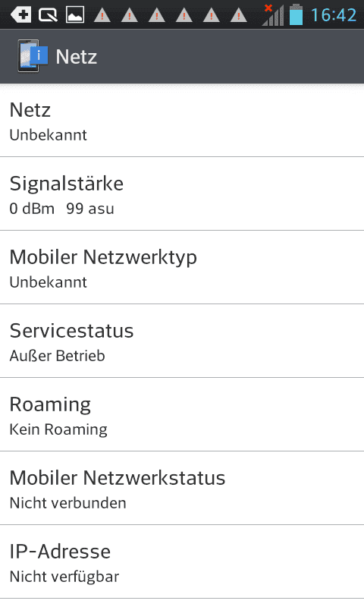Tap the second warning triangle icon
Viewport: 364px width, 607px height.
(130, 15)
